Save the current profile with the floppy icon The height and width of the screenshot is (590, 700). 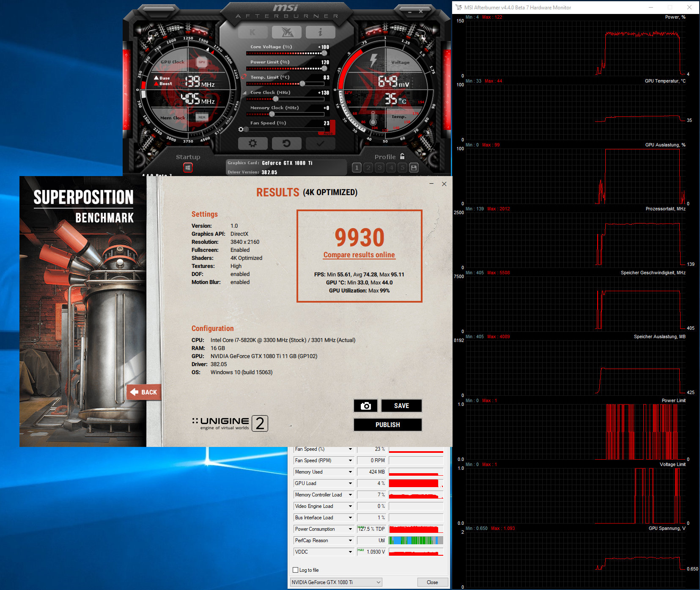(x=414, y=168)
